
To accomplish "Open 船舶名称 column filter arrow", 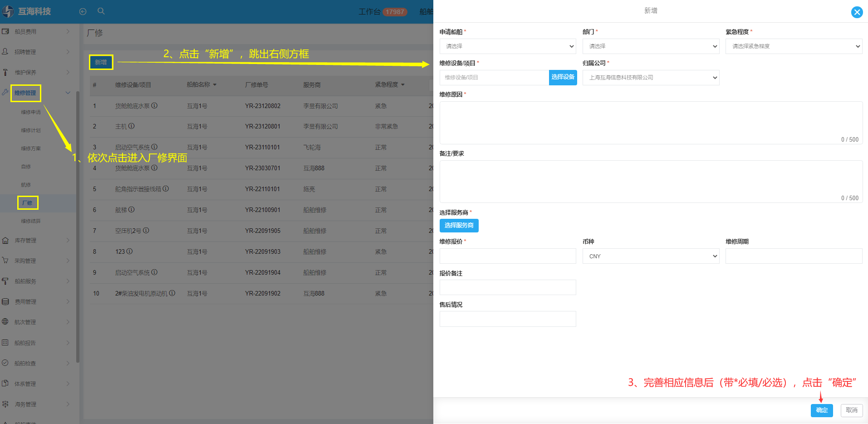I will tap(215, 85).
